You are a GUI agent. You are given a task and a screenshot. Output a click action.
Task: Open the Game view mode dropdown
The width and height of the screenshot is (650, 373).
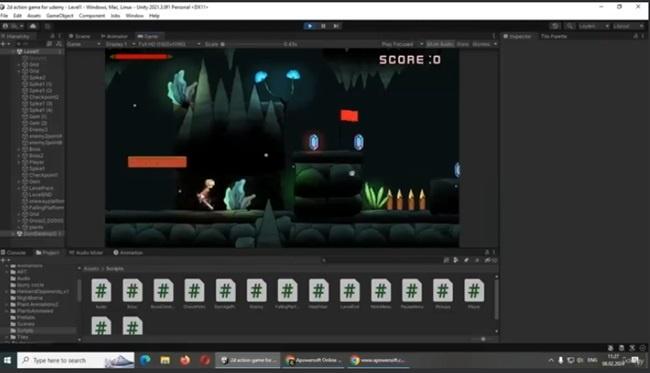pyautogui.click(x=84, y=44)
